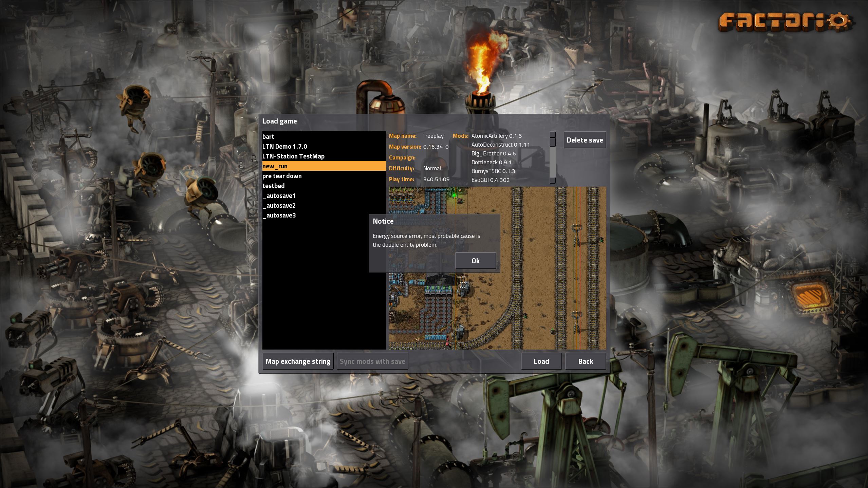Viewport: 868px width, 488px height.
Task: Select the 'LTN-Station TestMap' save
Action: (x=324, y=156)
